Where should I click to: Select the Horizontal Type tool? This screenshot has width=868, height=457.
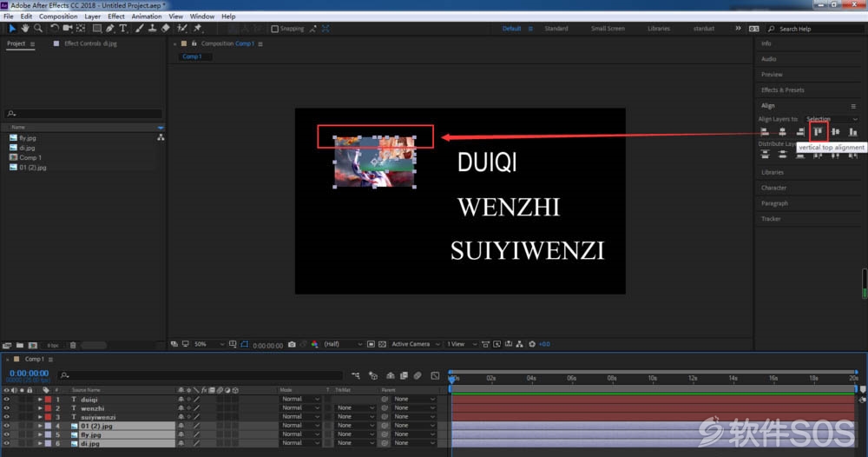coord(123,29)
